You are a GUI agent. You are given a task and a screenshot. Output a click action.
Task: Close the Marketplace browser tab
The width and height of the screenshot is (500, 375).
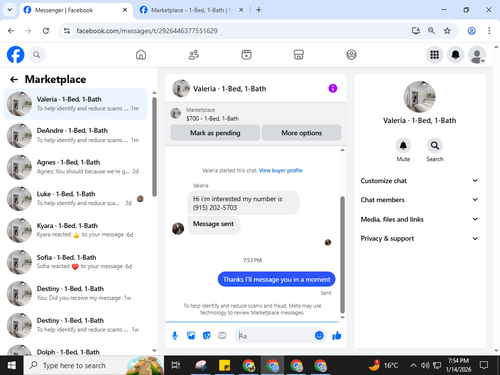click(241, 10)
